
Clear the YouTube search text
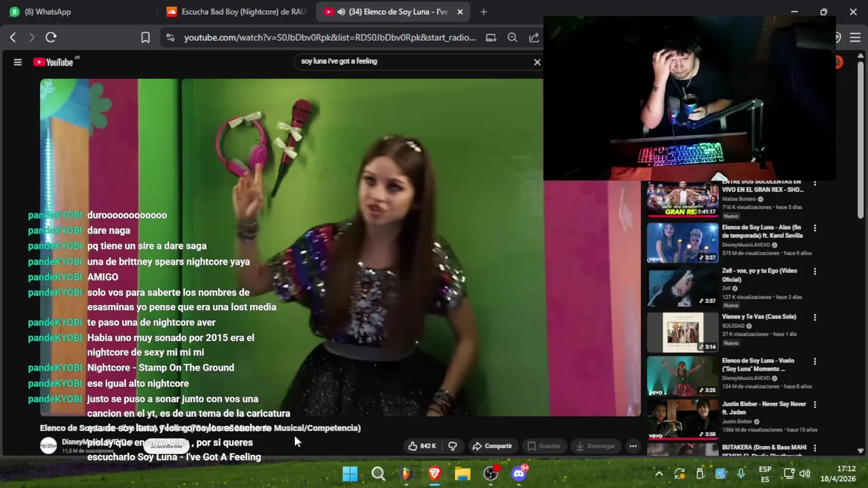tap(537, 62)
